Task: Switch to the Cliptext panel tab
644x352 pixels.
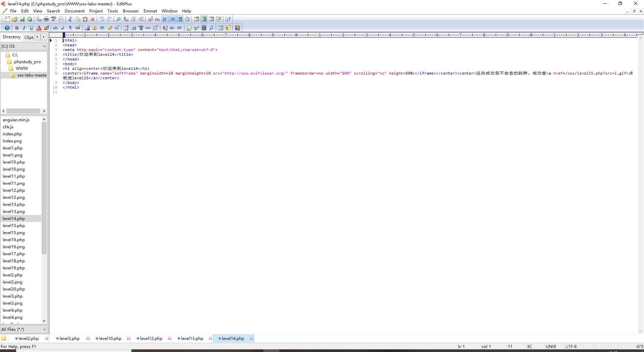Action: point(29,37)
